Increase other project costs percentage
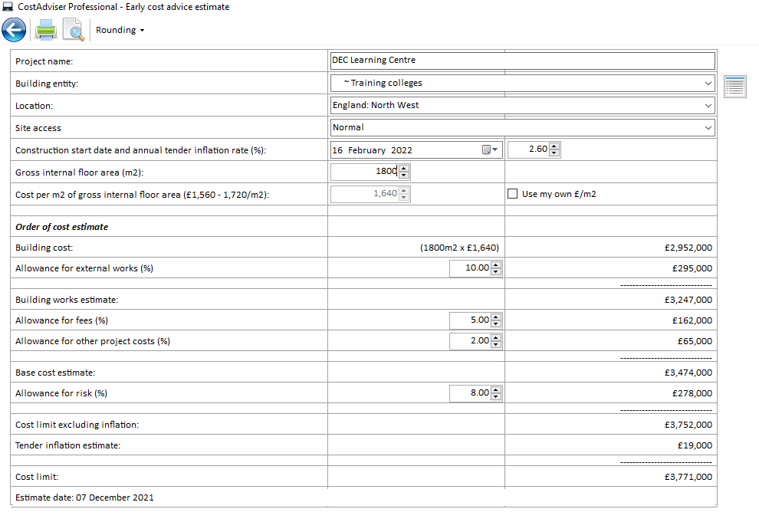The image size is (759, 532). pyautogui.click(x=496, y=338)
